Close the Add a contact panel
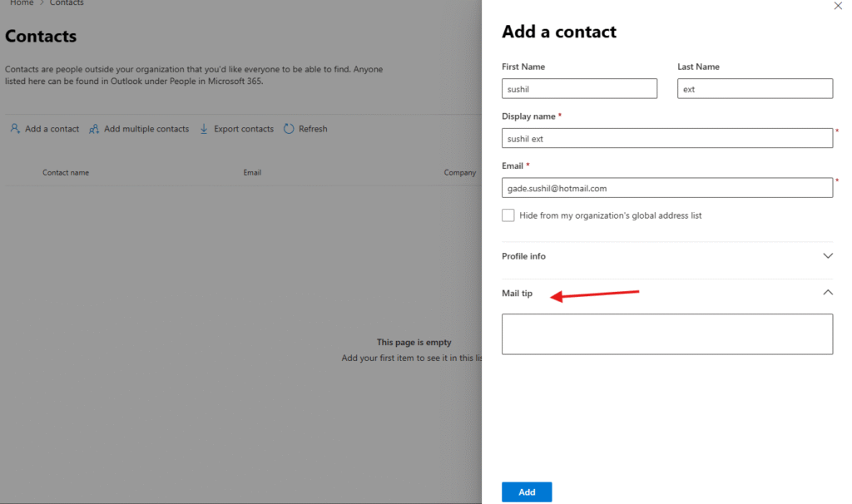 (837, 6)
